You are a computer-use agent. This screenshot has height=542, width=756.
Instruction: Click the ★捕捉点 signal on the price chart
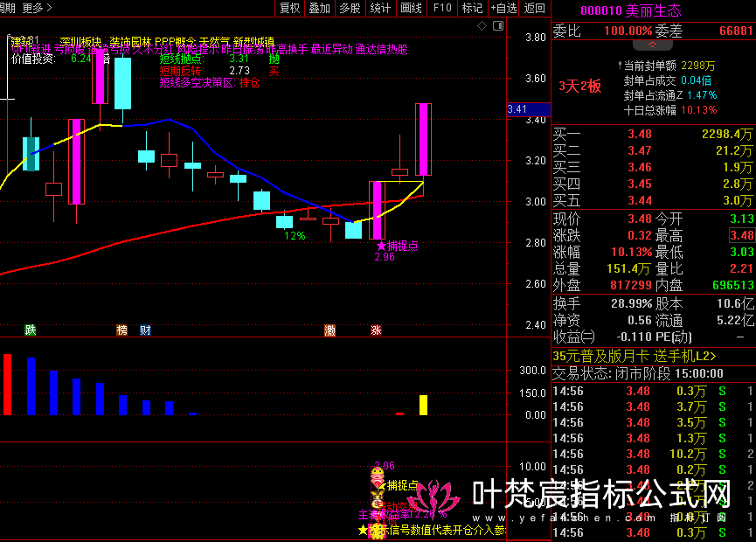click(x=397, y=246)
